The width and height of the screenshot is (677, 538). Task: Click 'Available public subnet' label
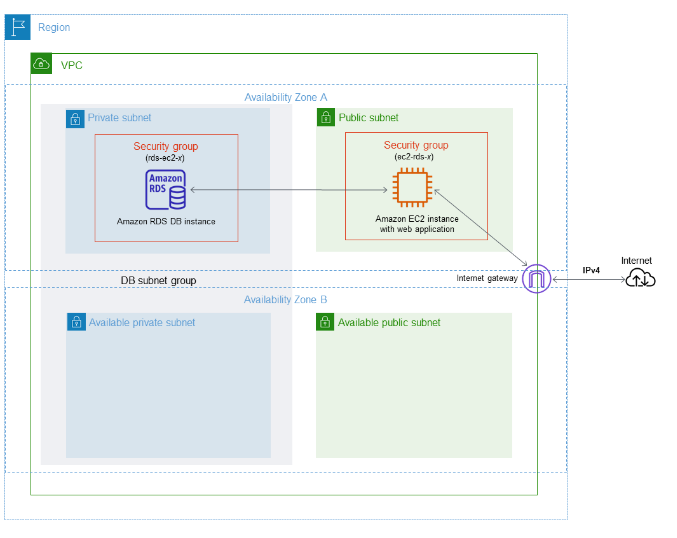pyautogui.click(x=389, y=323)
